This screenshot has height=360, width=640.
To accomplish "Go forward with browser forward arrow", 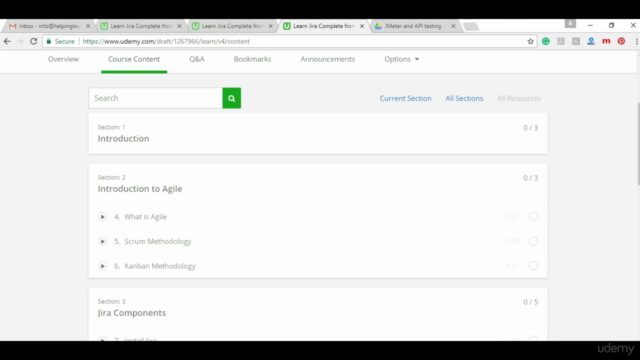I will 20,41.
